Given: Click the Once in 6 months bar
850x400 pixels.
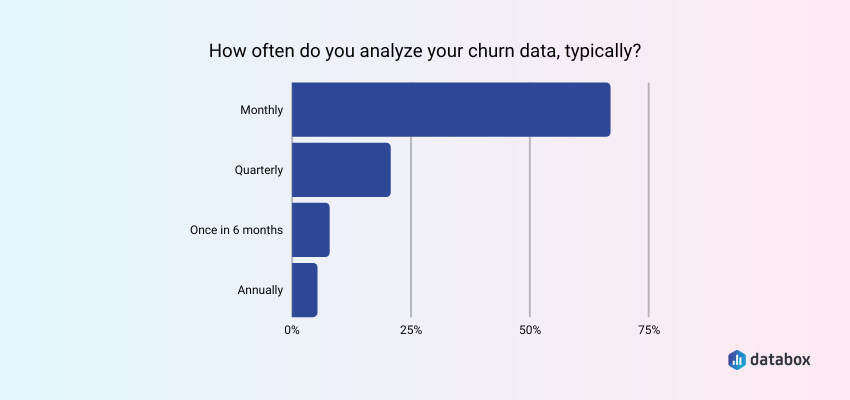Looking at the screenshot, I should [x=310, y=230].
